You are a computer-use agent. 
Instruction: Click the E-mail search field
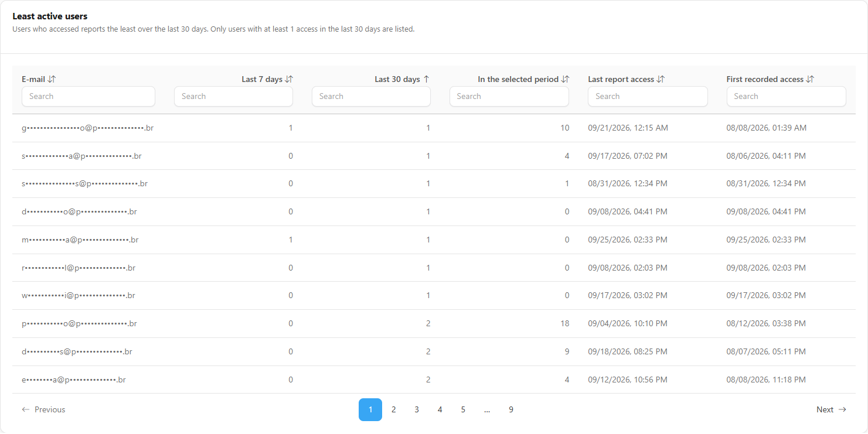(x=88, y=96)
